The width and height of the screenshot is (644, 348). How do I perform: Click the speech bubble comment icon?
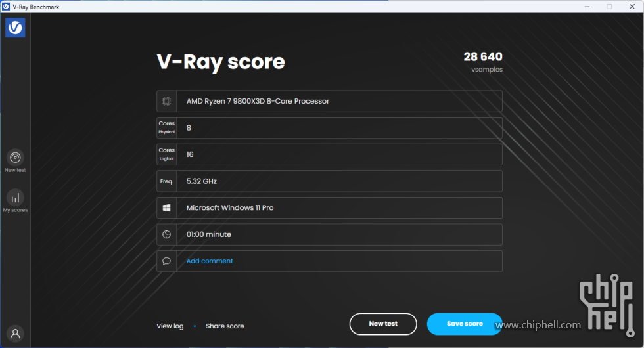click(x=167, y=261)
